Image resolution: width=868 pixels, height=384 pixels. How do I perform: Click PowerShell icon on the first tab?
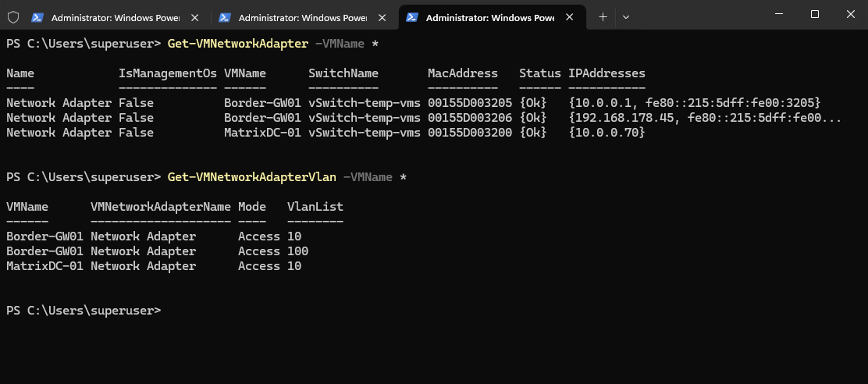(37, 17)
